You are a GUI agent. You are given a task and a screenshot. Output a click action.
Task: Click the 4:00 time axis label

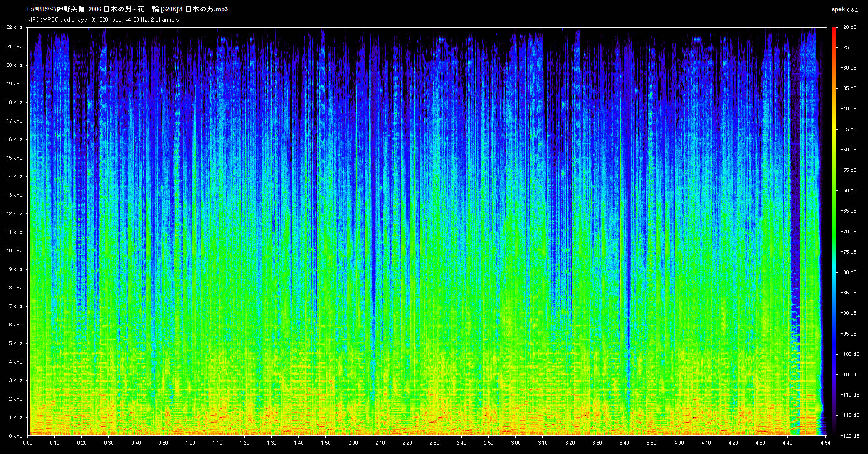point(679,443)
